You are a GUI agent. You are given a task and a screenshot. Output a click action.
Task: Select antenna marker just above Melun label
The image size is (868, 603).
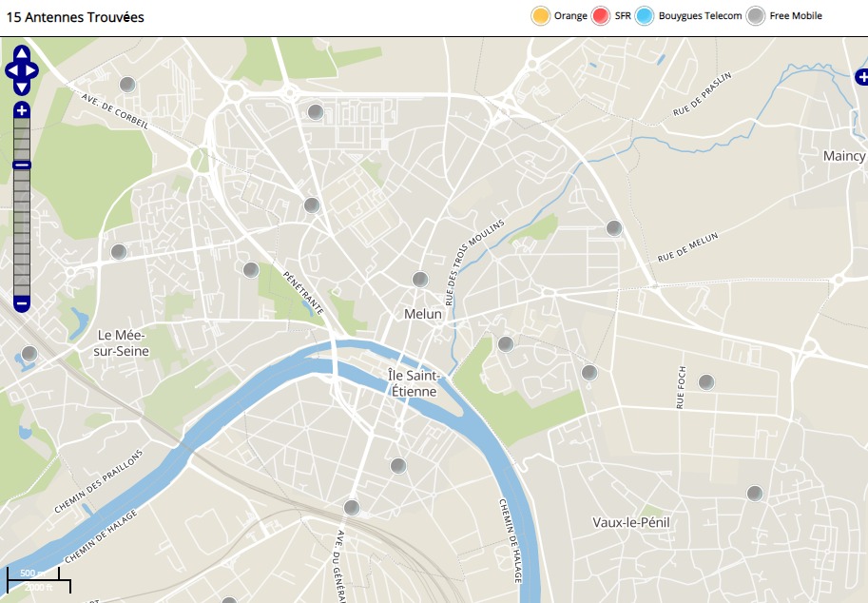[419, 280]
